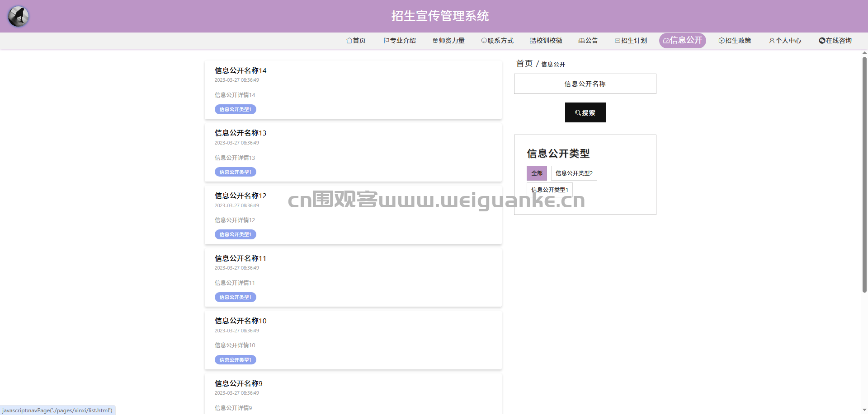868x415 pixels.
Task: Click the 信息公开详情10 description text
Action: tap(235, 345)
